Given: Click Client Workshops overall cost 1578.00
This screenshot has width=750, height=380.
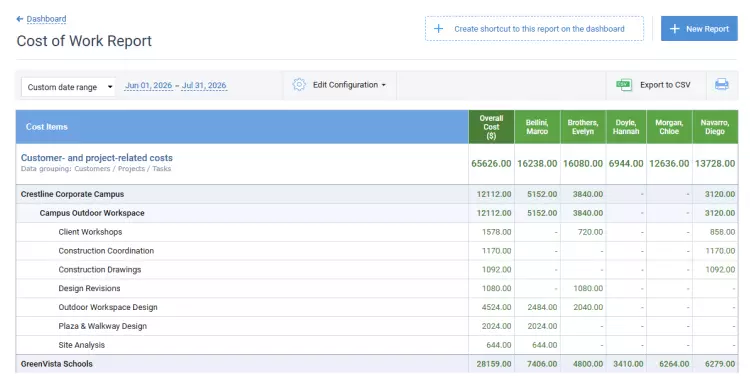Looking at the screenshot, I should coord(496,232).
